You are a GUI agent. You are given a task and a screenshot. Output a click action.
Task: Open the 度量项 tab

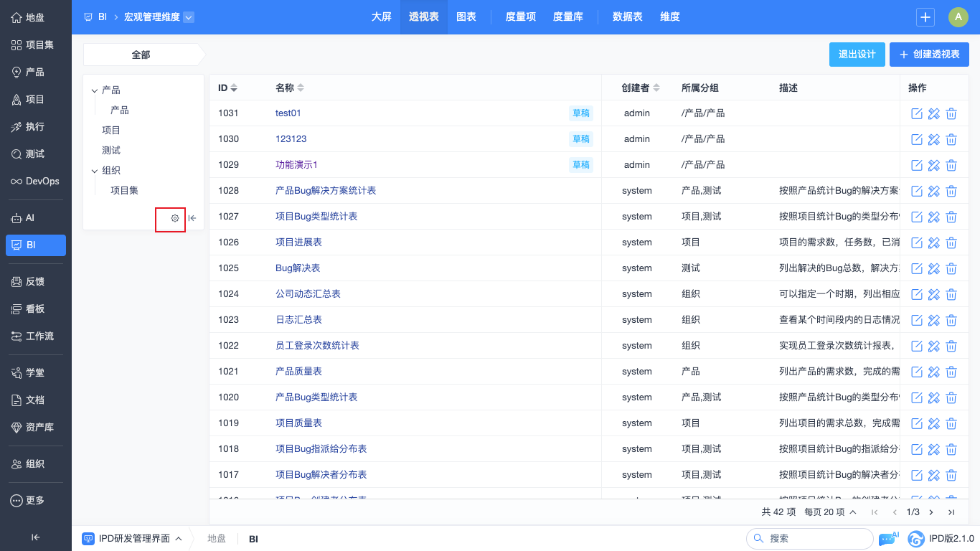pyautogui.click(x=521, y=17)
